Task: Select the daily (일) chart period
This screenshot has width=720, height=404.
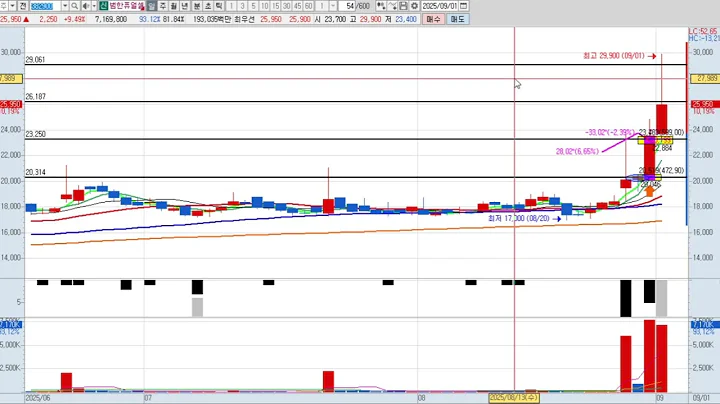Action: 152,6
